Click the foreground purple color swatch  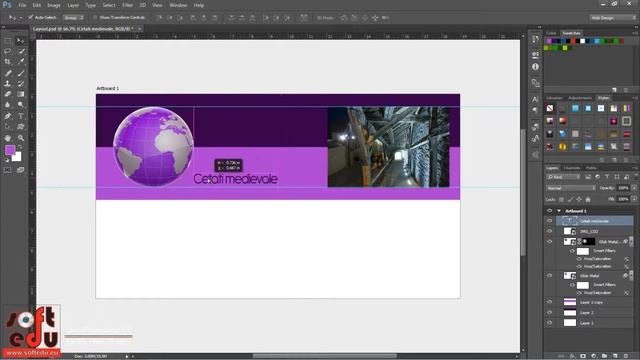click(10, 150)
